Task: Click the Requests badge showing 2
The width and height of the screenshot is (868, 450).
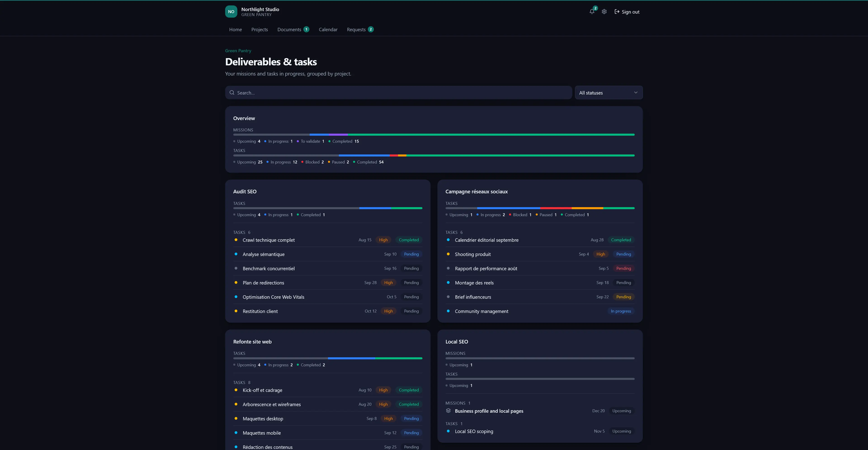Action: point(371,29)
